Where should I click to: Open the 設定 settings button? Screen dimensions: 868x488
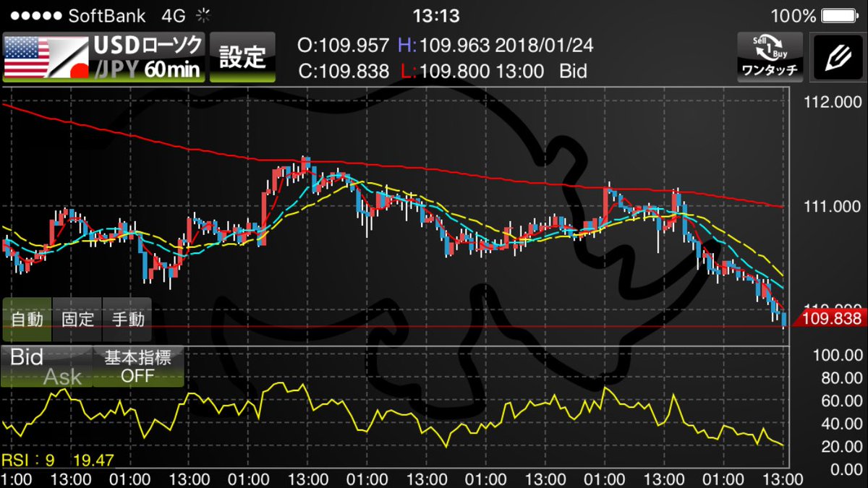(242, 56)
